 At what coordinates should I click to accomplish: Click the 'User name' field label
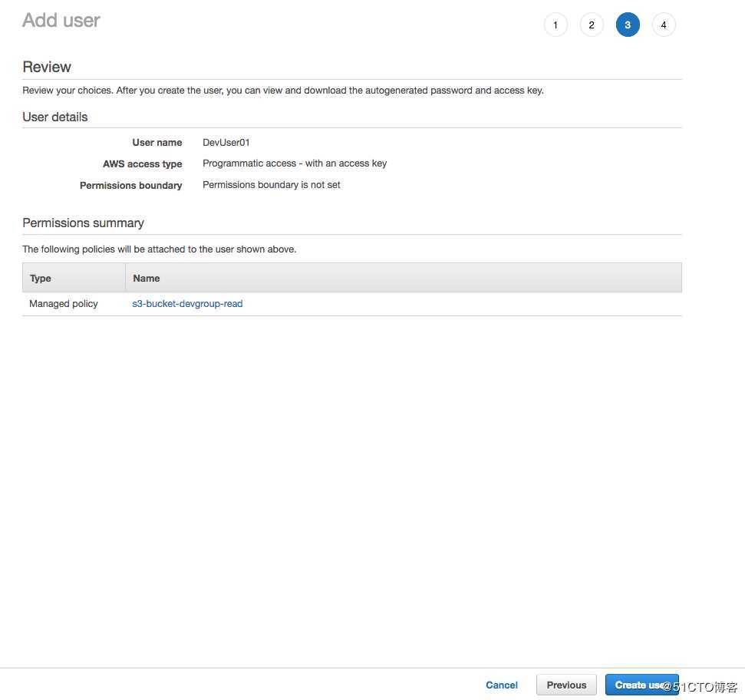click(x=157, y=143)
